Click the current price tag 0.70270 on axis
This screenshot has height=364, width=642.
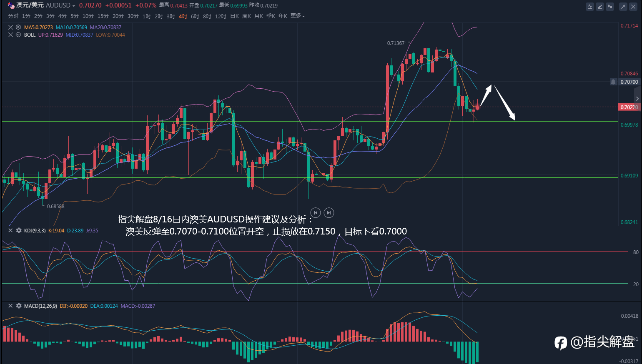(x=629, y=107)
